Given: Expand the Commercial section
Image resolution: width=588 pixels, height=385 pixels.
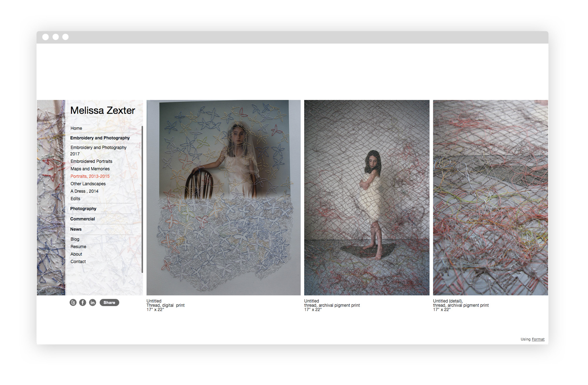Looking at the screenshot, I should click(x=82, y=219).
